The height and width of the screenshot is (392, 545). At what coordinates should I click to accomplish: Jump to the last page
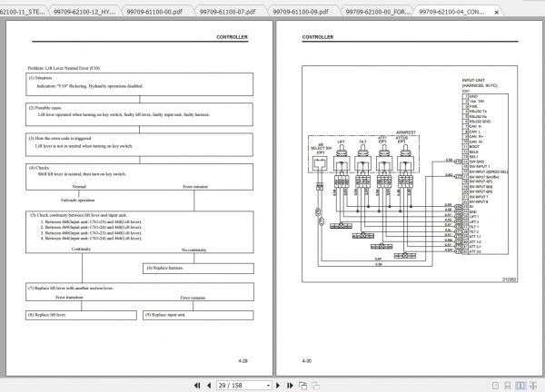(290, 386)
